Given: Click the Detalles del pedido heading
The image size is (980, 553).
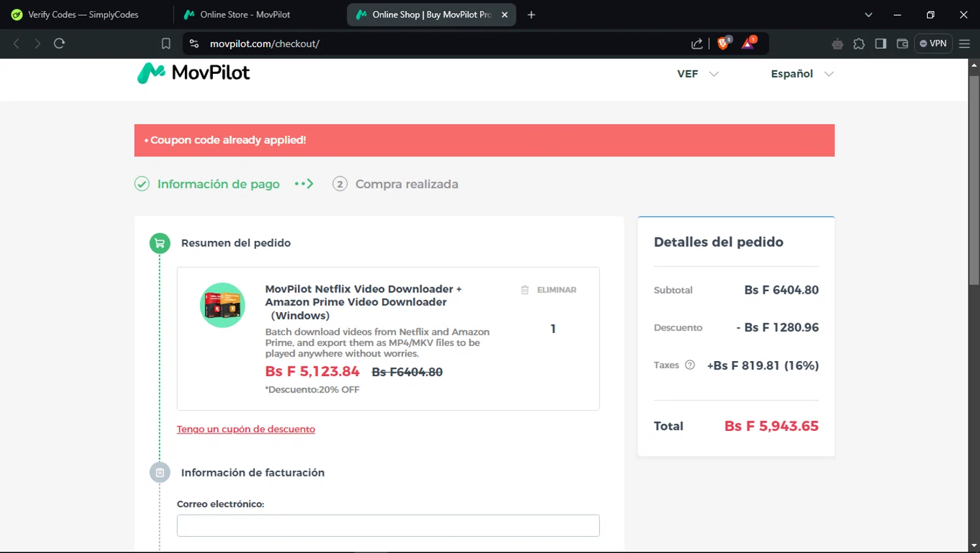Looking at the screenshot, I should (x=719, y=242).
